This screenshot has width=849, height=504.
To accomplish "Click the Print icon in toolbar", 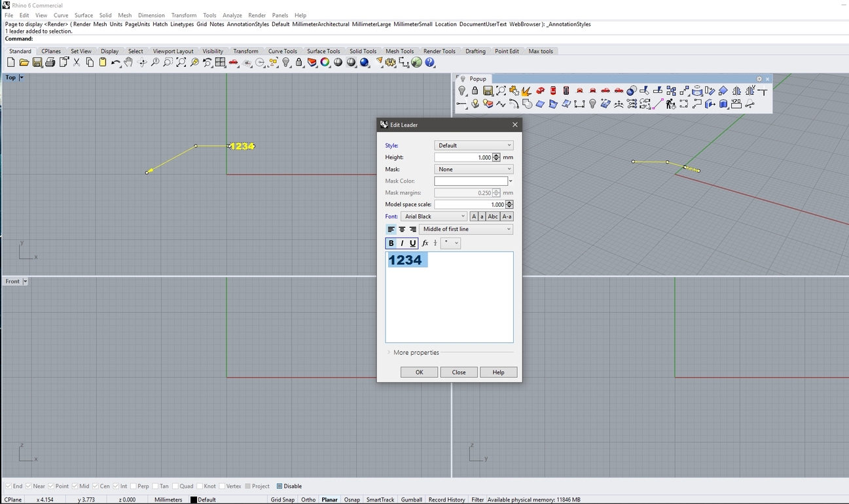I will (50, 63).
